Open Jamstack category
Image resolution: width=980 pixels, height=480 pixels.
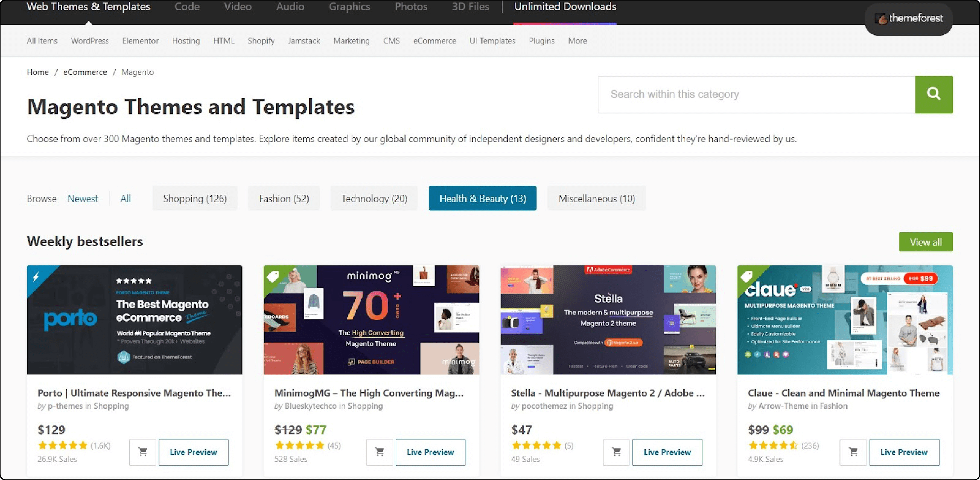click(304, 41)
